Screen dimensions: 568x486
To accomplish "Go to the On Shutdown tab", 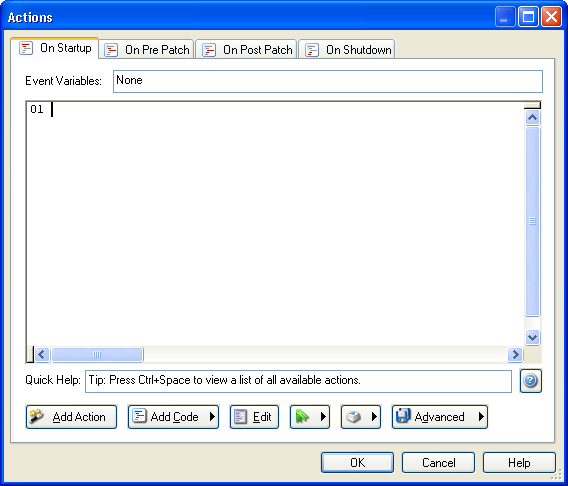I will point(347,49).
